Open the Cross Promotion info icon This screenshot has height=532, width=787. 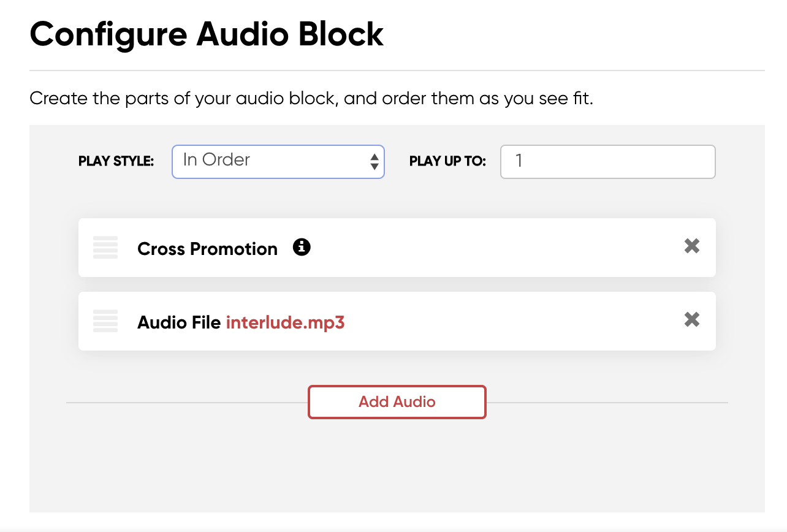302,247
